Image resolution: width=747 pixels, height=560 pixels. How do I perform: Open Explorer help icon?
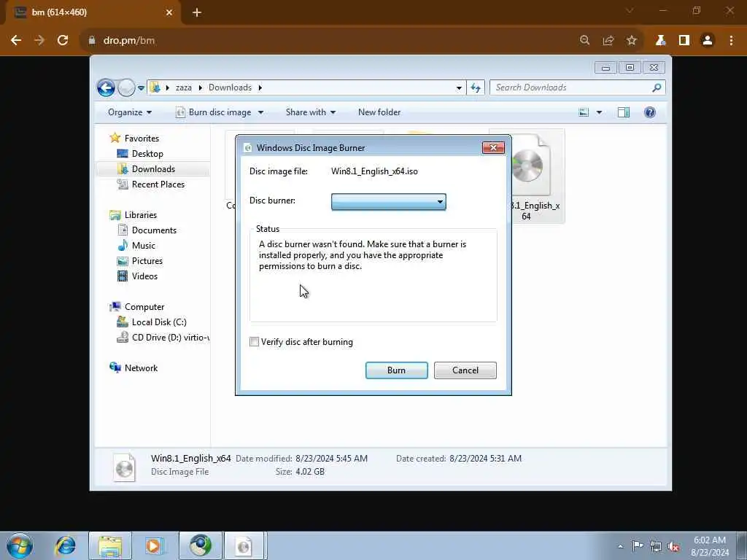pos(650,112)
